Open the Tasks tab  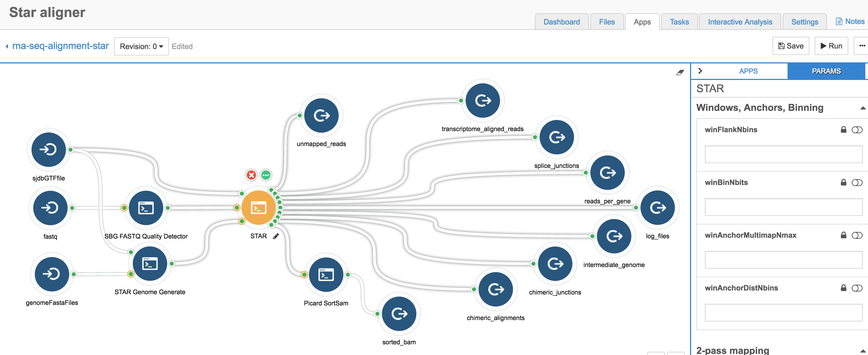(x=679, y=22)
